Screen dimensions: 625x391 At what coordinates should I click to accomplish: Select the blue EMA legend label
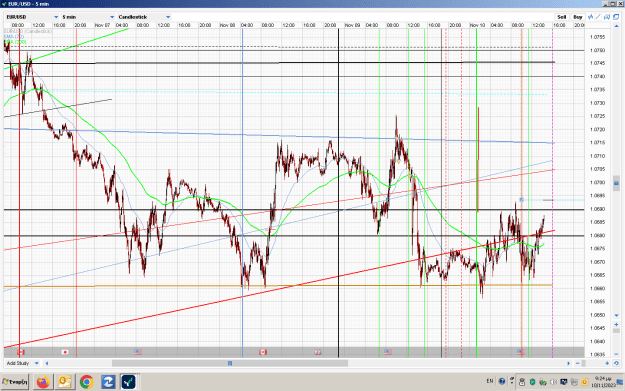(x=14, y=36)
